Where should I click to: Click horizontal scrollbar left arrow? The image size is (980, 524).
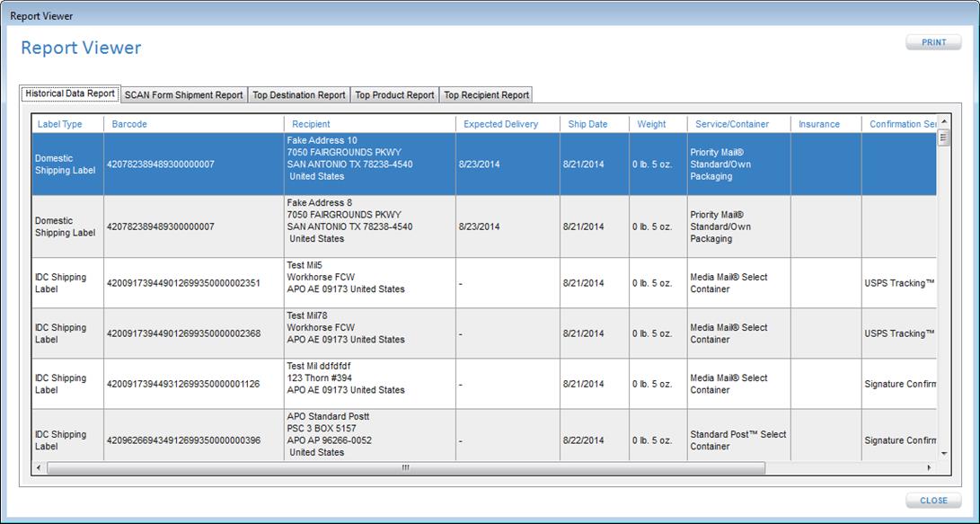(x=39, y=467)
